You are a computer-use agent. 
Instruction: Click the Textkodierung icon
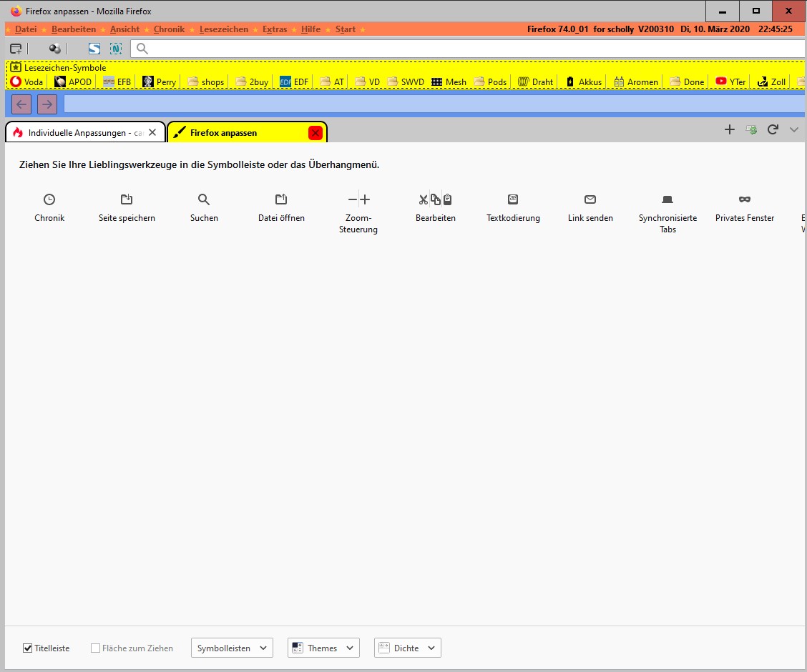tap(513, 199)
